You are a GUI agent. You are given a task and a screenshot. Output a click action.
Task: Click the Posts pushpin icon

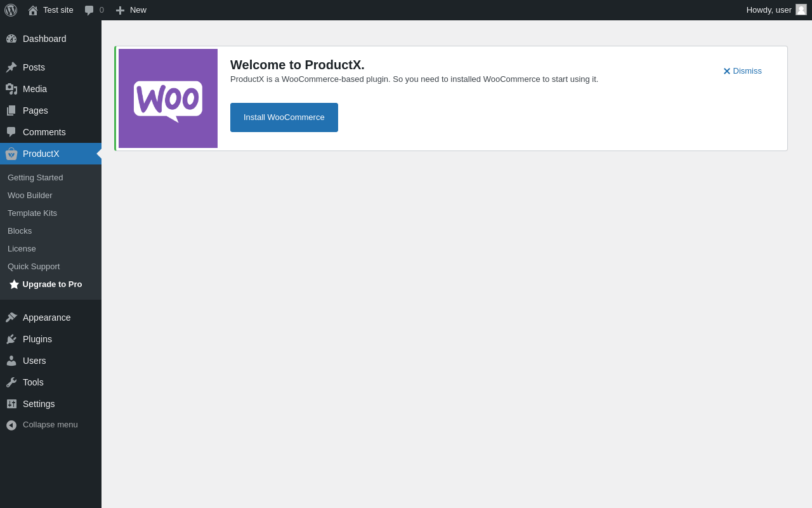[11, 67]
